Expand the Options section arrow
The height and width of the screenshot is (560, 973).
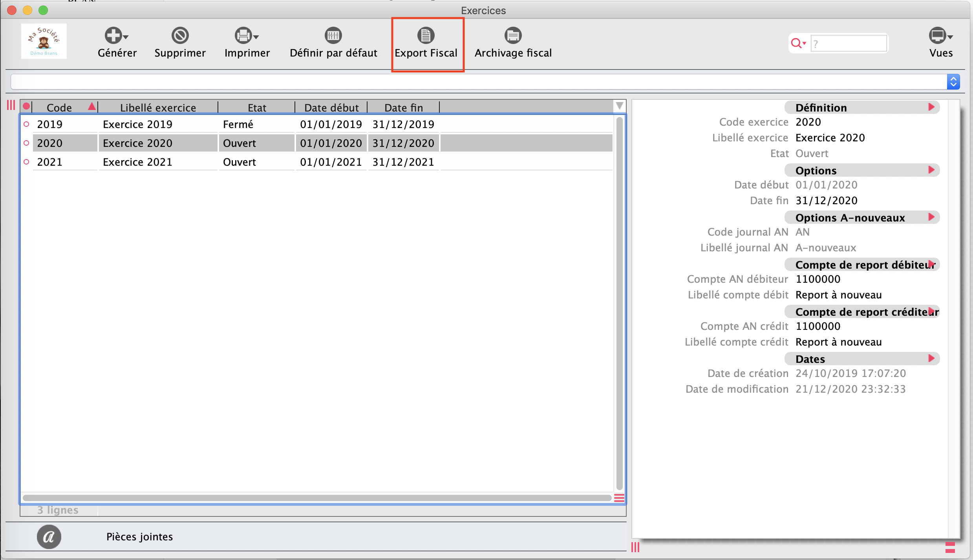click(x=931, y=170)
